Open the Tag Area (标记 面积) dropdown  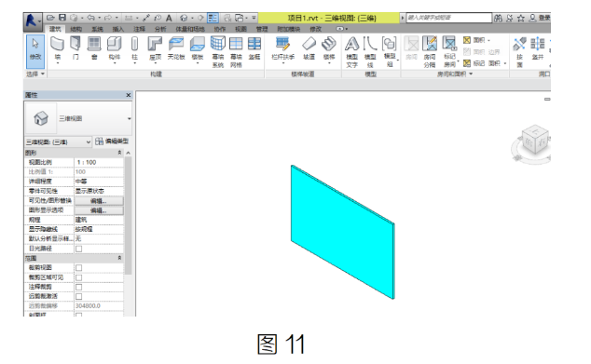(x=485, y=63)
